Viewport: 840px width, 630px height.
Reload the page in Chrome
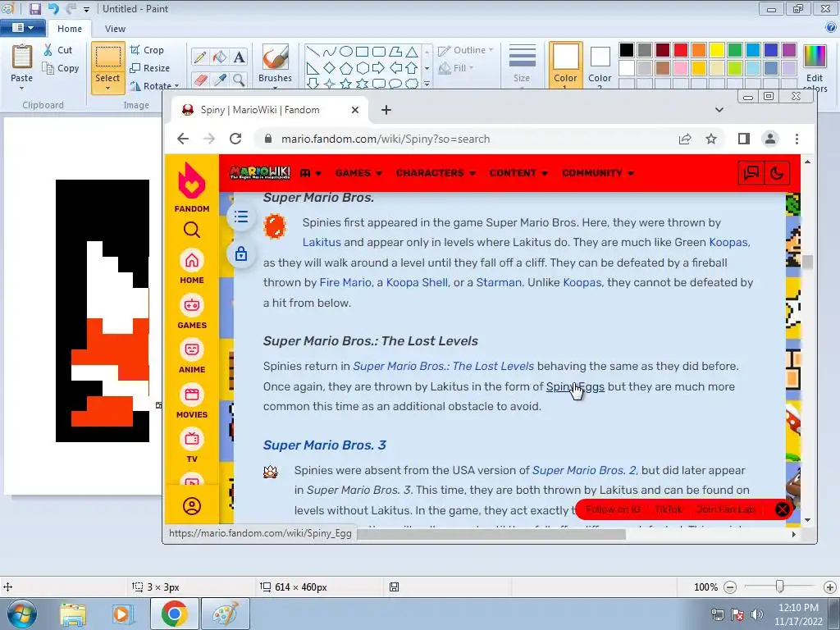click(x=235, y=139)
